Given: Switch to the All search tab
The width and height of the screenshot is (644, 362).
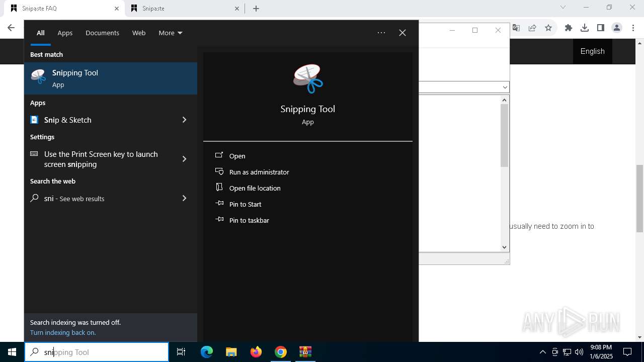Looking at the screenshot, I should tap(41, 33).
